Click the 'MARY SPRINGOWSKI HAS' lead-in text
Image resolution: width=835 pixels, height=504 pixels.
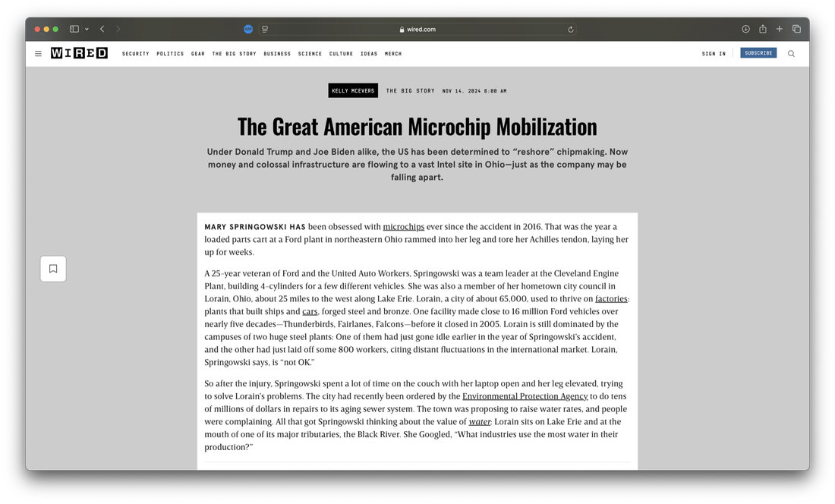[x=255, y=227]
